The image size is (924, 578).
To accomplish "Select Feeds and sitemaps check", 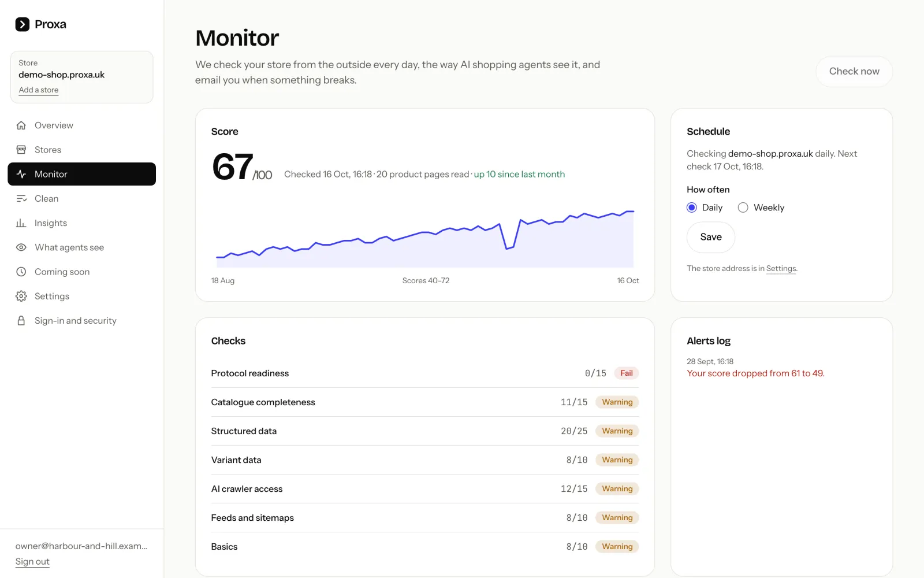I will click(425, 518).
